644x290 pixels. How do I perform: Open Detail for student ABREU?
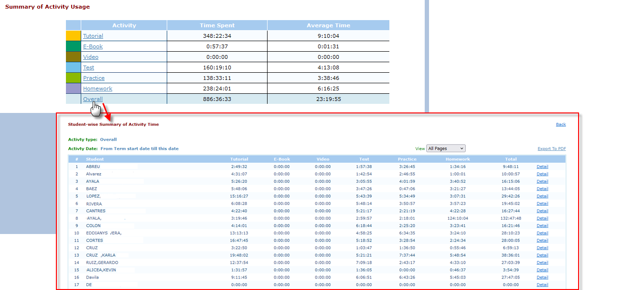point(542,167)
